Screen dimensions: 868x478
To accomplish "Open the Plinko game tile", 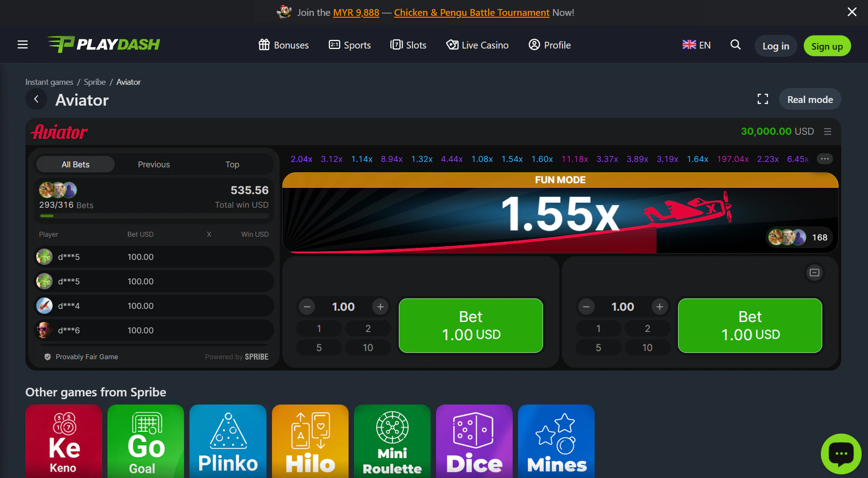I will pyautogui.click(x=228, y=441).
